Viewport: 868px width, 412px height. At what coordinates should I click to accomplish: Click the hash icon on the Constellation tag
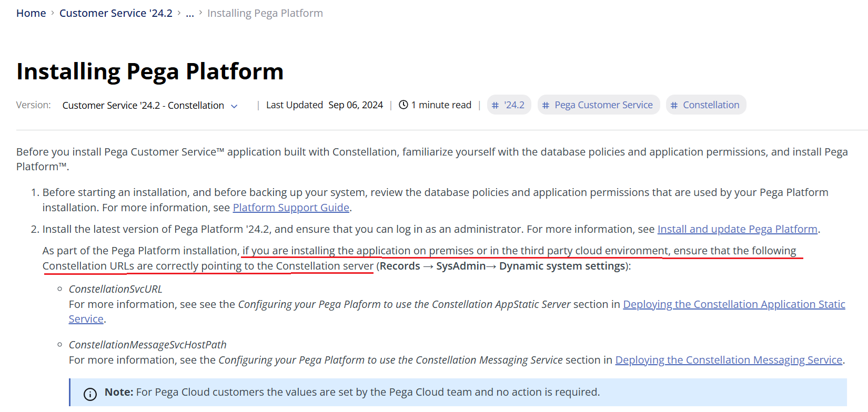pos(674,106)
